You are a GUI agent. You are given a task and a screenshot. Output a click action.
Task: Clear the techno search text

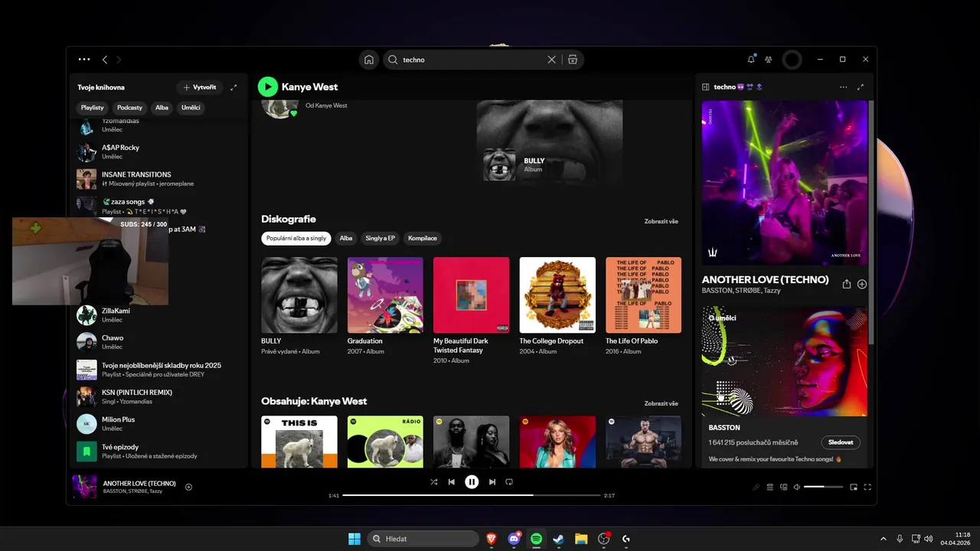551,60
